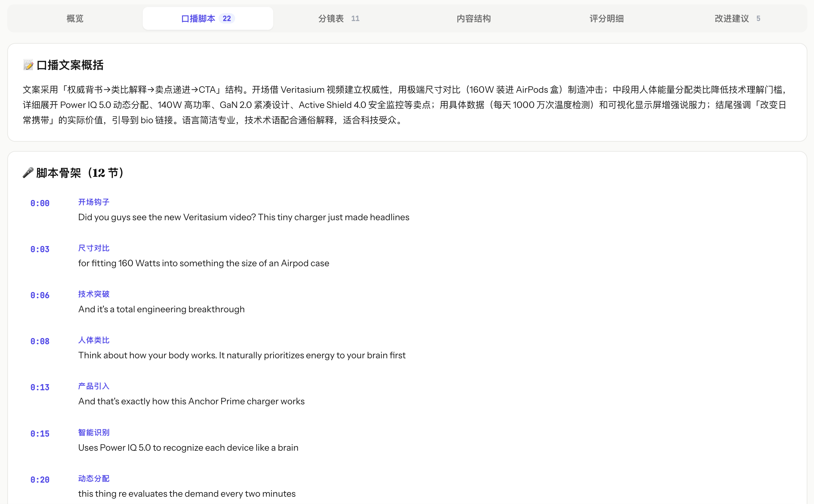Click the 22 badge on 口播脚本 tab

(227, 18)
